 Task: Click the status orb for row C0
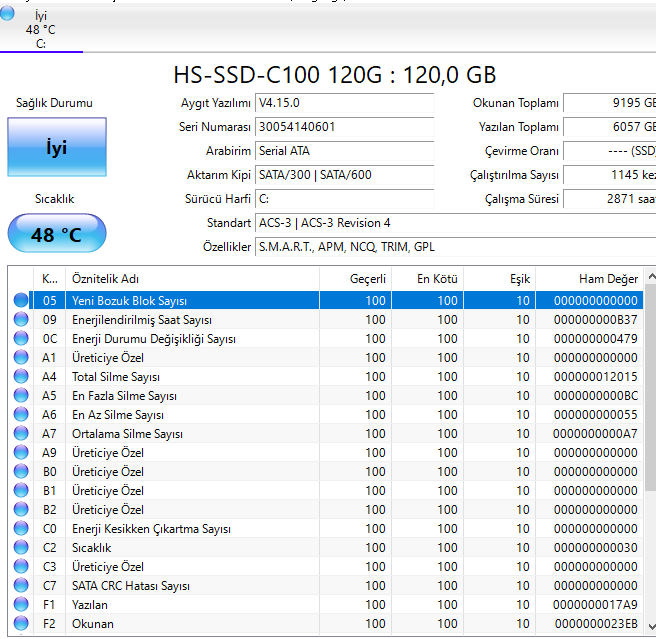21,529
